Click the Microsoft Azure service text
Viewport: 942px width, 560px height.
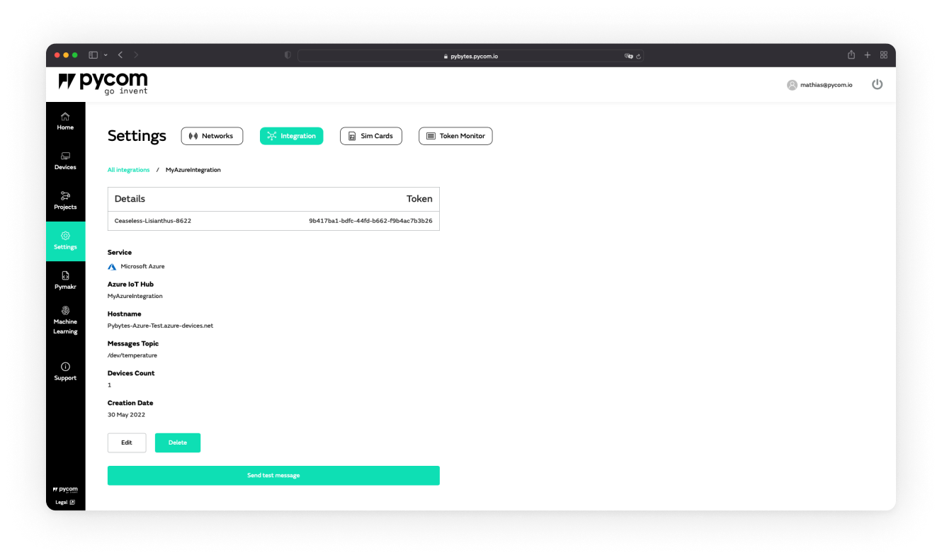click(x=142, y=267)
